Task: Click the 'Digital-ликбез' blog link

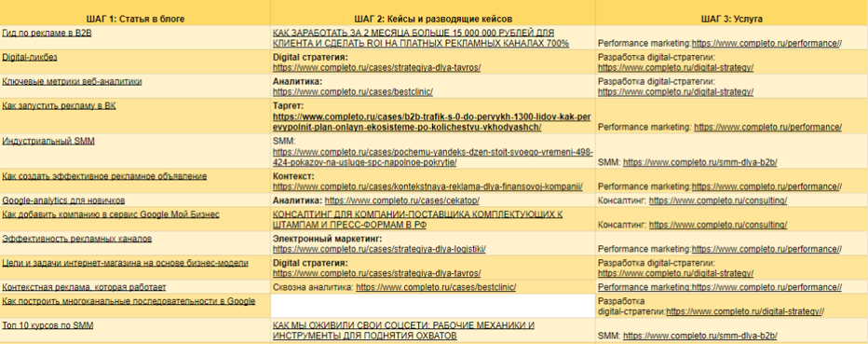Action: (x=30, y=57)
